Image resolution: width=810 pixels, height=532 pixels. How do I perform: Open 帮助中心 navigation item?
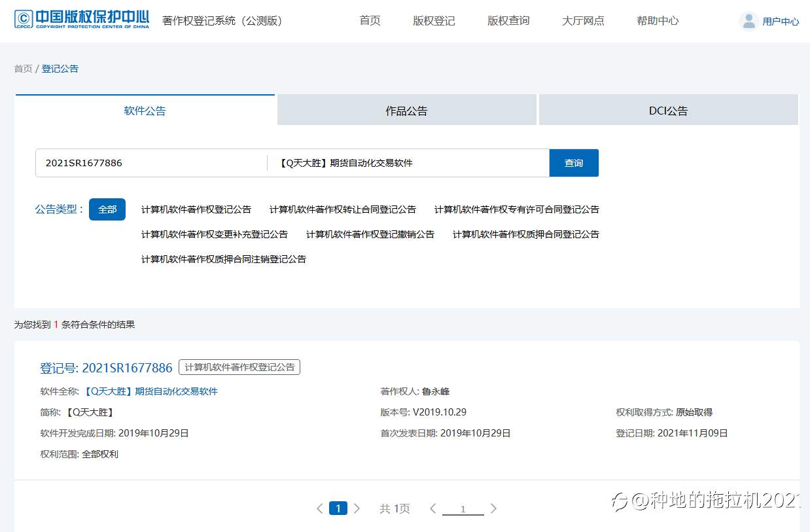coord(658,20)
